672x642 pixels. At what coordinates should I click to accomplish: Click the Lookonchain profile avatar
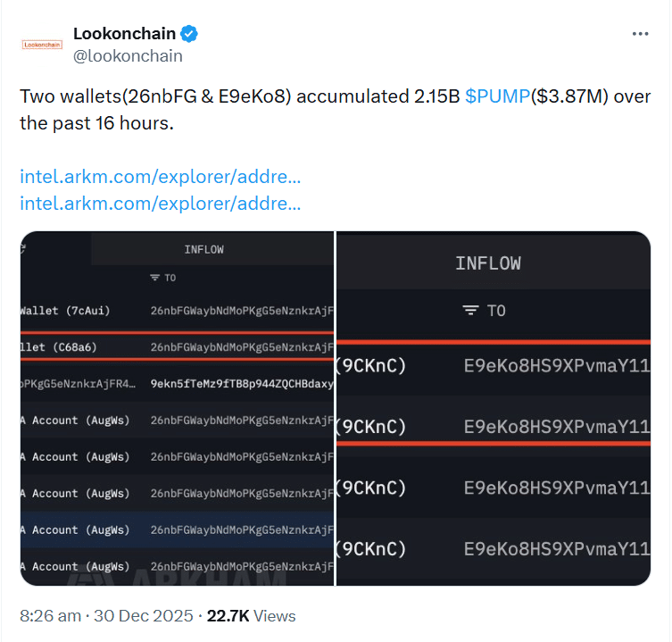coord(42,43)
